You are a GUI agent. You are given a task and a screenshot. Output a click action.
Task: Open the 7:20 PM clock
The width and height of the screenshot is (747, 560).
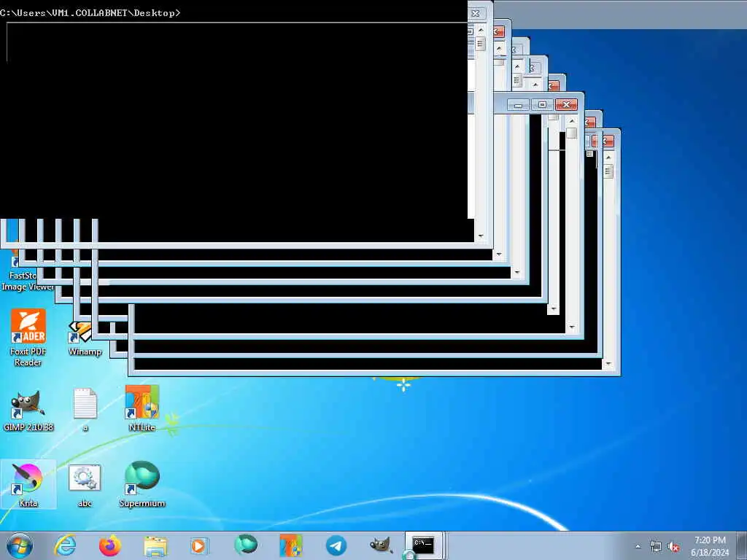pyautogui.click(x=710, y=540)
